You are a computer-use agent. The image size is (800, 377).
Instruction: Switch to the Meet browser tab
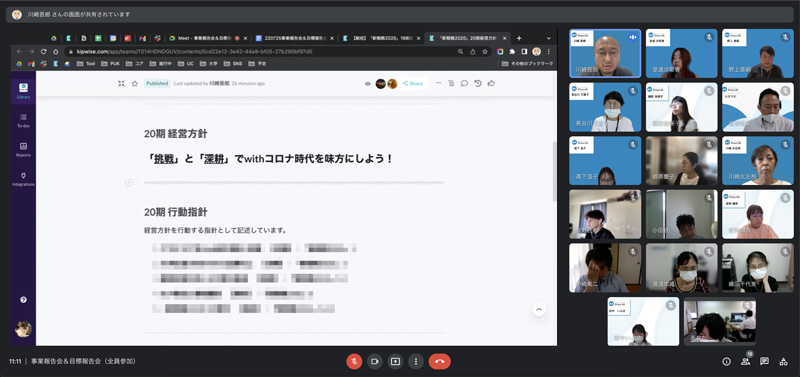point(208,38)
